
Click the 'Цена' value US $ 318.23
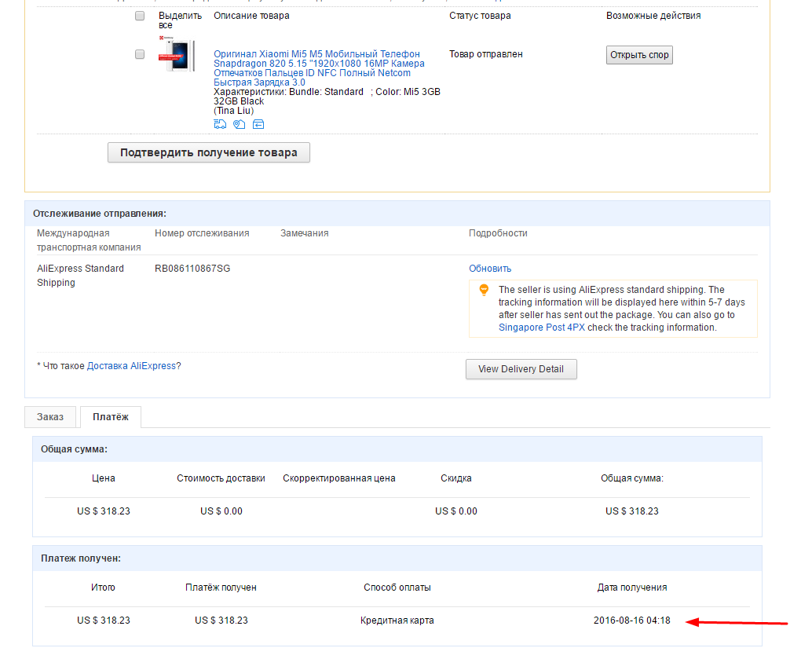(x=104, y=511)
